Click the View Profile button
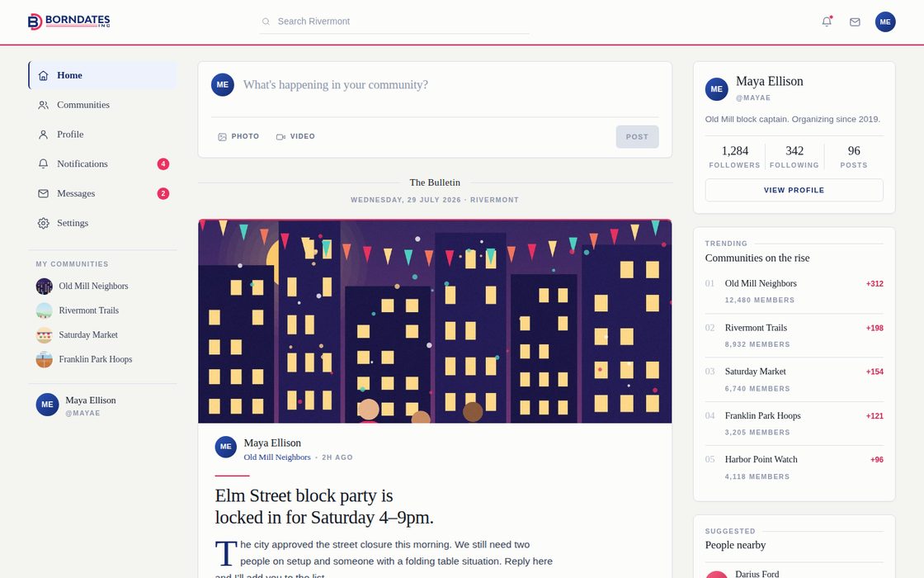 pyautogui.click(x=794, y=190)
